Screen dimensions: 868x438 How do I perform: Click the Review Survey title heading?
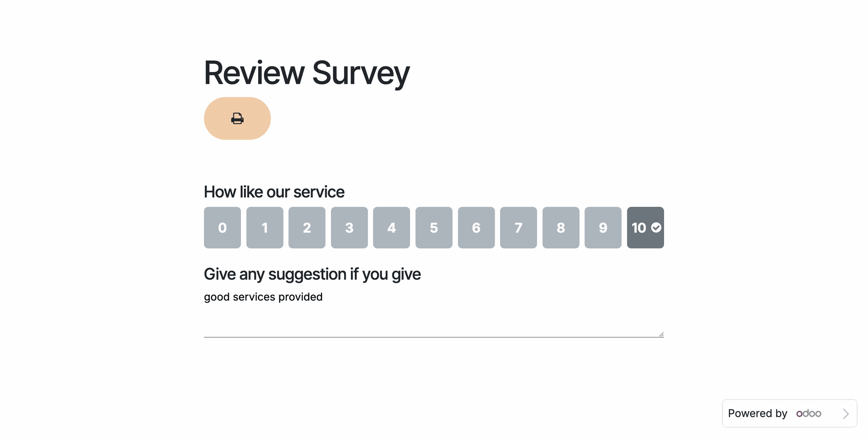coord(307,73)
